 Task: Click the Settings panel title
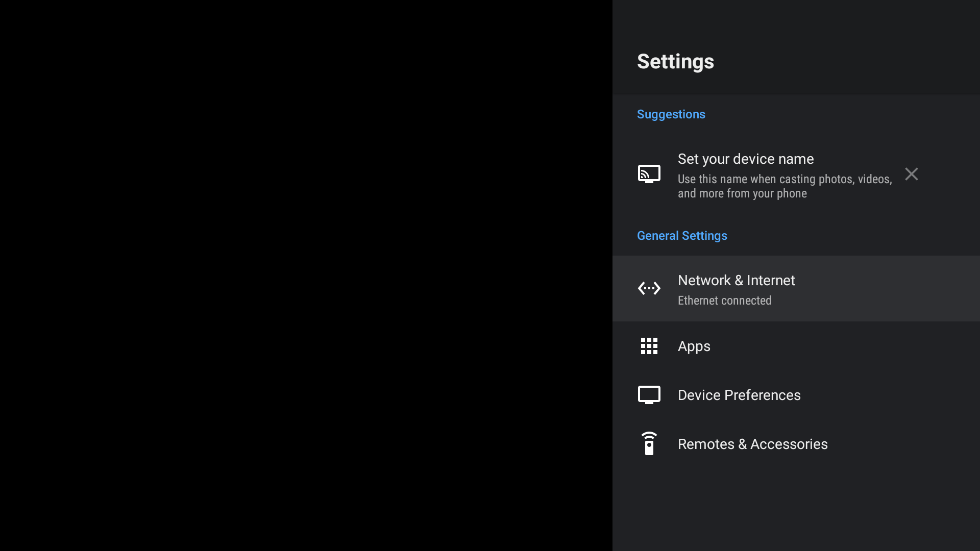pyautogui.click(x=675, y=62)
